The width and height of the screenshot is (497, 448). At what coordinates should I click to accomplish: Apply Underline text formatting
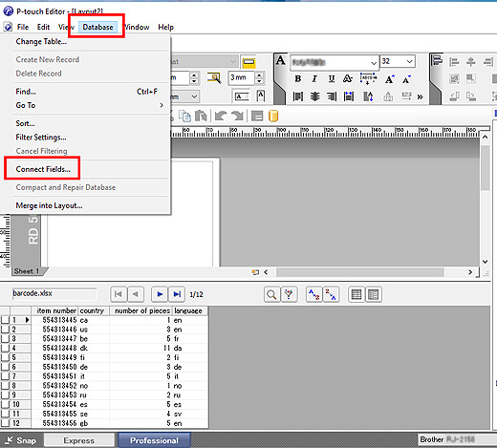click(332, 78)
